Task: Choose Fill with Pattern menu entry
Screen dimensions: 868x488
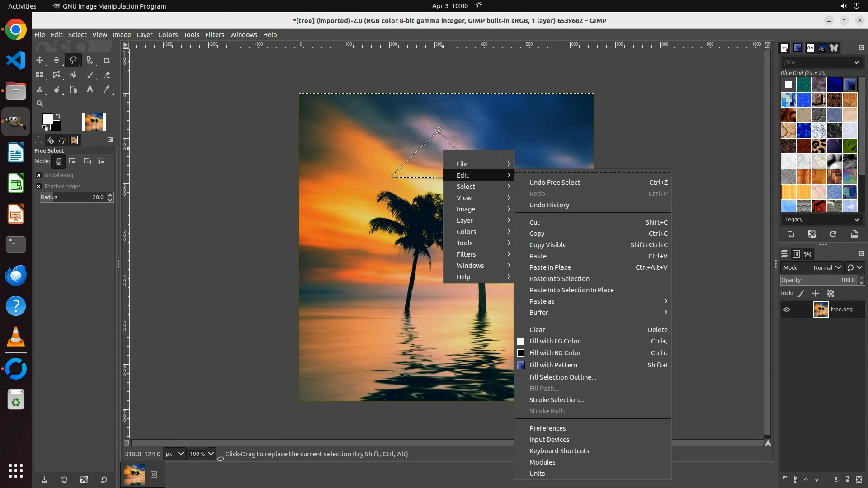Action: 553,365
